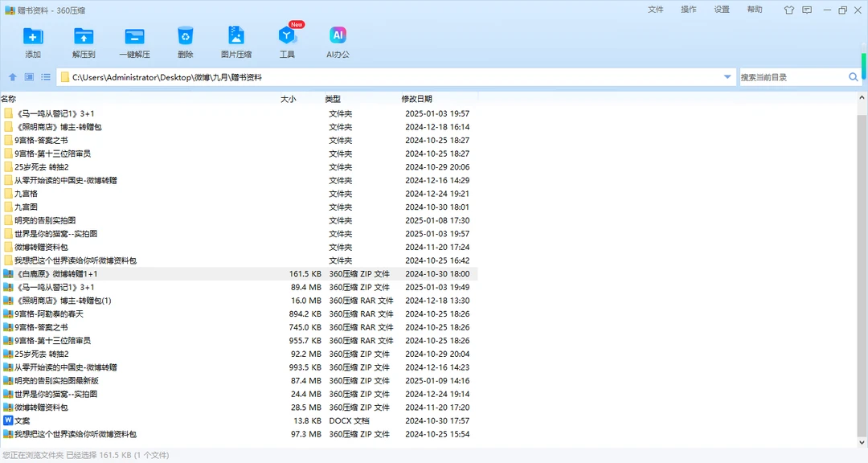Click the 13.8 KB size of 文案

tap(307, 420)
